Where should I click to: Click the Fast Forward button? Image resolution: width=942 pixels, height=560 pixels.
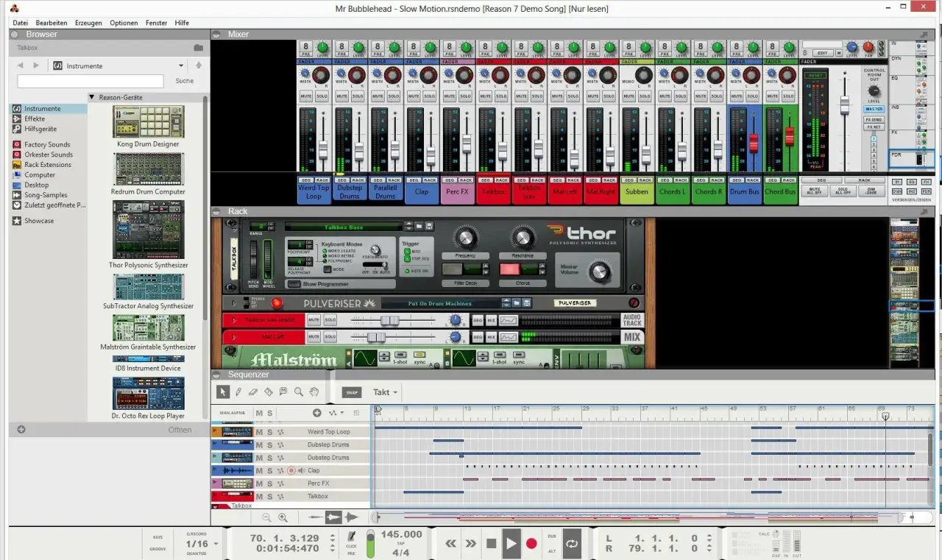(x=470, y=544)
